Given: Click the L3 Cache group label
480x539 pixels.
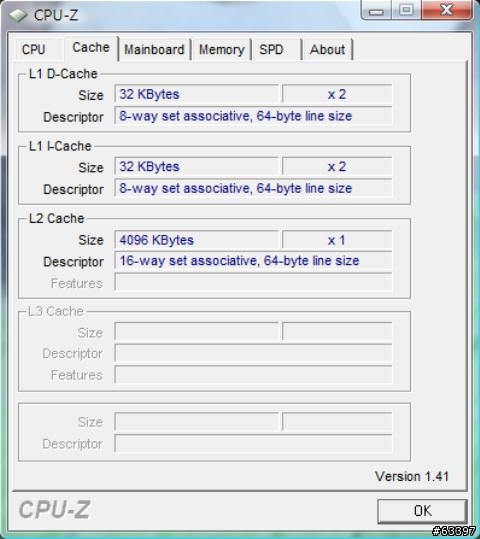Looking at the screenshot, I should [56, 311].
